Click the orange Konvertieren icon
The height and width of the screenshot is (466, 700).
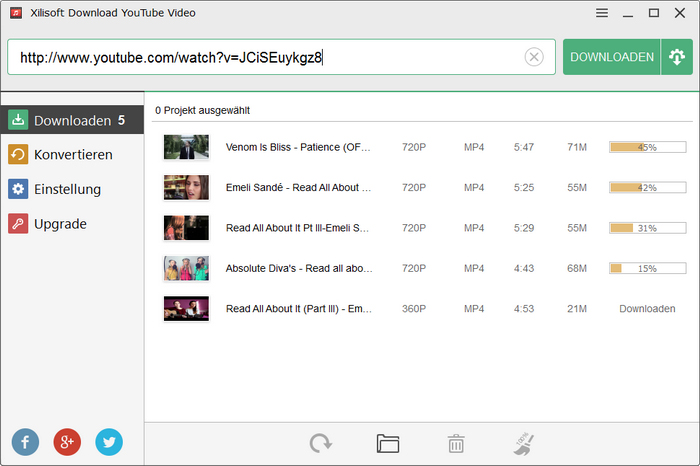tap(18, 154)
